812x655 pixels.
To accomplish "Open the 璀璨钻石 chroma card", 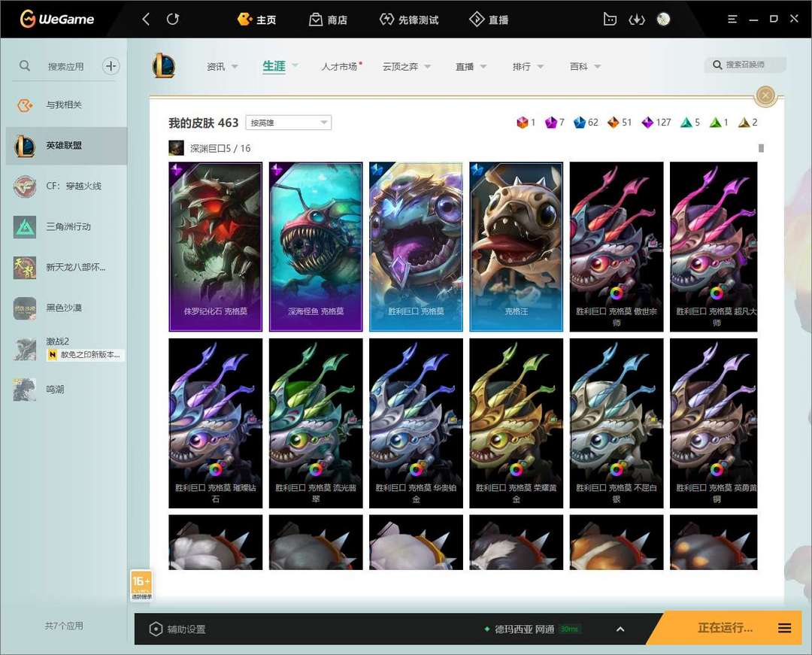I will pos(216,423).
